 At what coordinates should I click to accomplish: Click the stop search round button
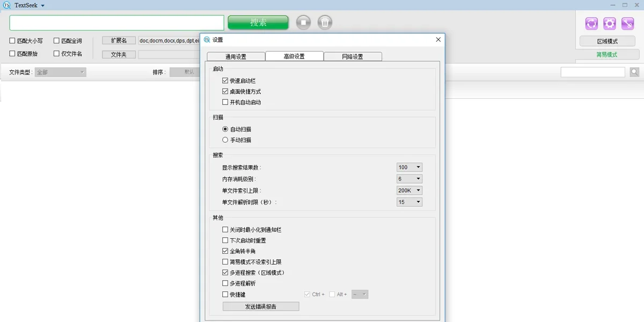tap(304, 23)
